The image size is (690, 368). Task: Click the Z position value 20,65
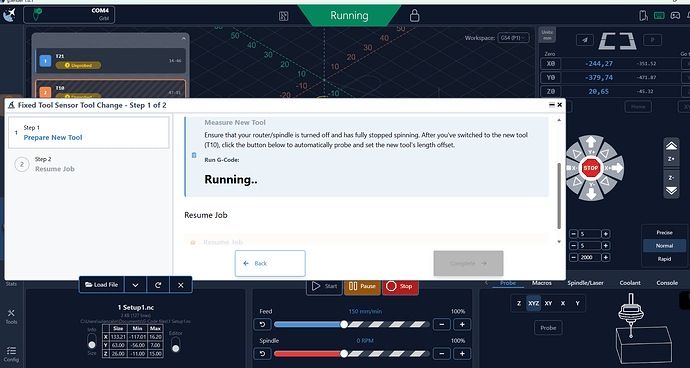pyautogui.click(x=599, y=92)
